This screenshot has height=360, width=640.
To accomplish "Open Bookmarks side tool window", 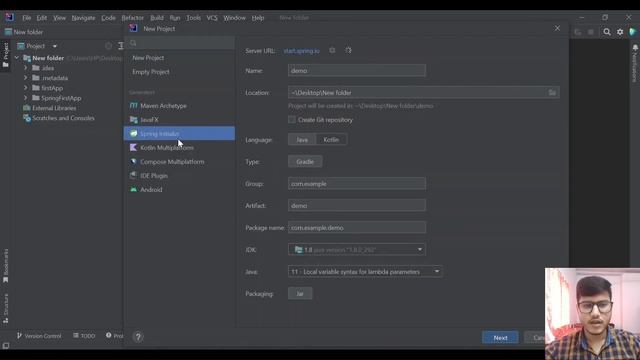I will pos(5,266).
